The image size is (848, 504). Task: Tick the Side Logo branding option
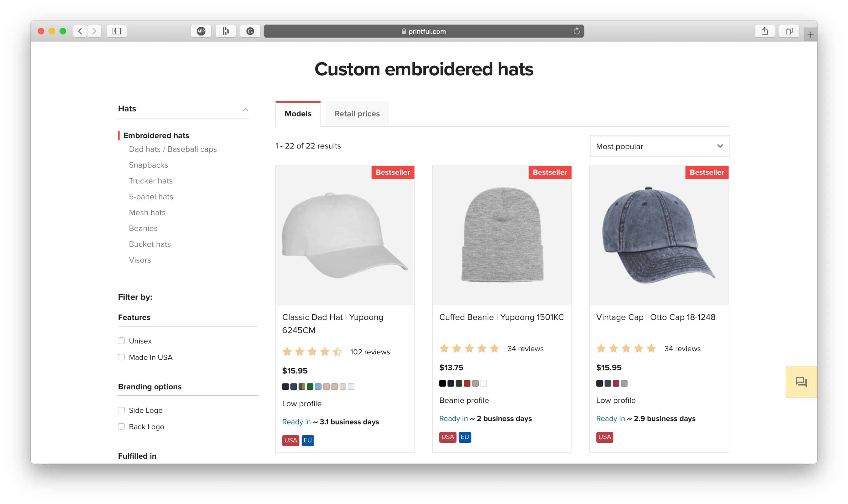click(x=121, y=410)
